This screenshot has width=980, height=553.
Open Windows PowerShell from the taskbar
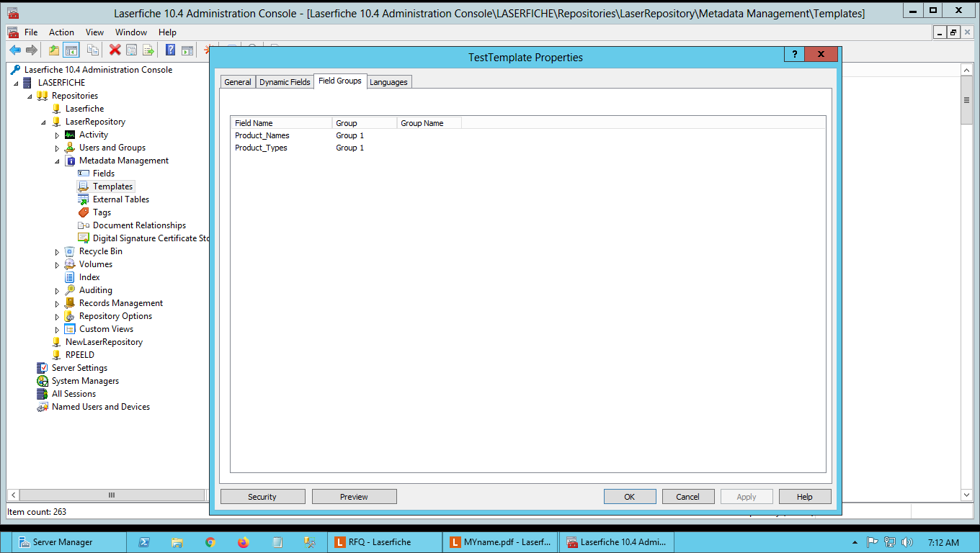pos(143,542)
